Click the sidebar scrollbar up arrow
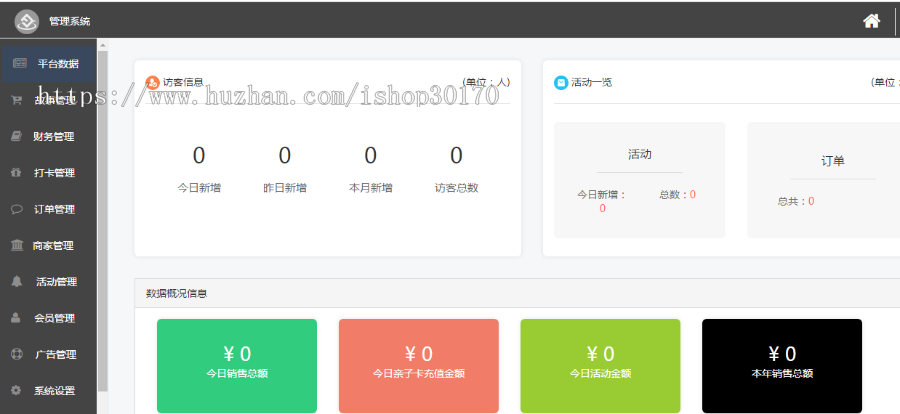The height and width of the screenshot is (414, 900). [x=103, y=45]
